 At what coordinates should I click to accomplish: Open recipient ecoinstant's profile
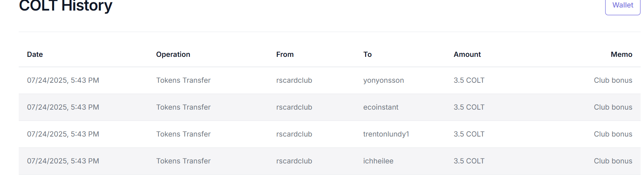coord(380,107)
